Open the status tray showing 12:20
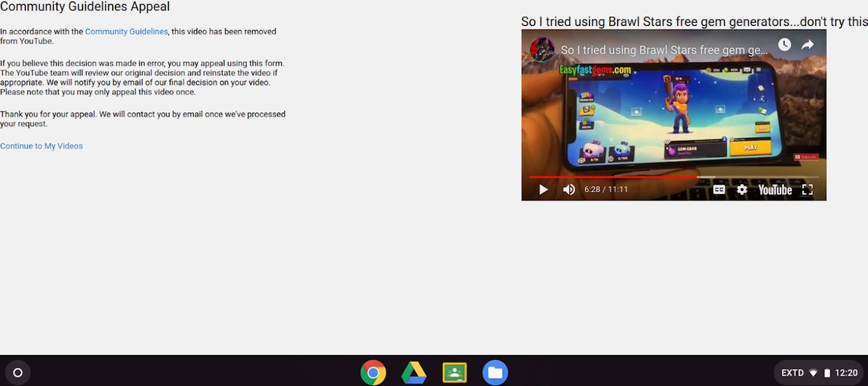The height and width of the screenshot is (386, 868). pyautogui.click(x=819, y=373)
